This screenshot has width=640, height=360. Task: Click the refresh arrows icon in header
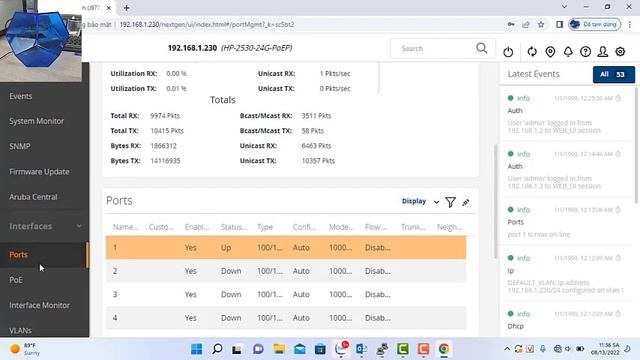(532, 52)
